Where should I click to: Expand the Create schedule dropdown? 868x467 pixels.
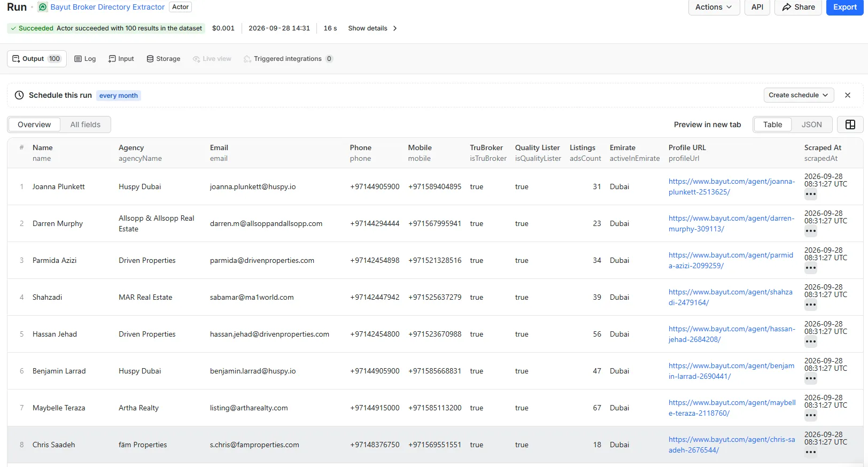799,95
